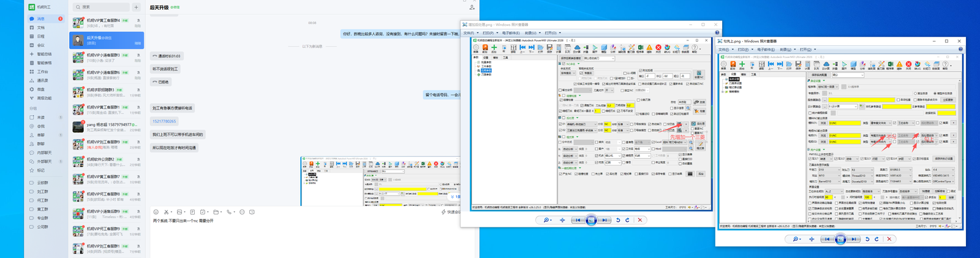
Task: Click 快速会话 beside the message toolbar
Action: tap(451, 212)
